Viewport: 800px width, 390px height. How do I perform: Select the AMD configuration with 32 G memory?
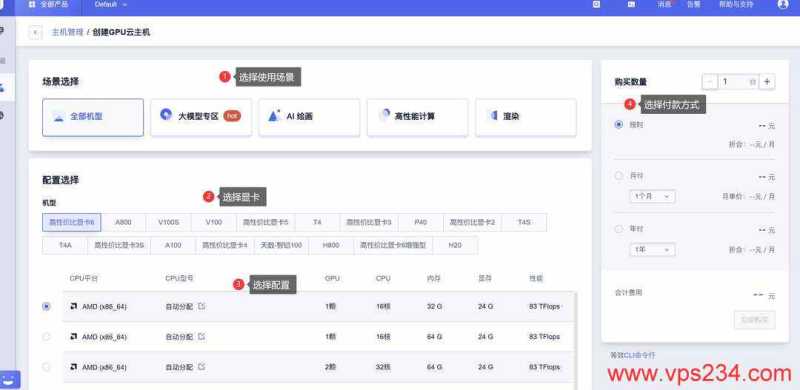point(46,306)
